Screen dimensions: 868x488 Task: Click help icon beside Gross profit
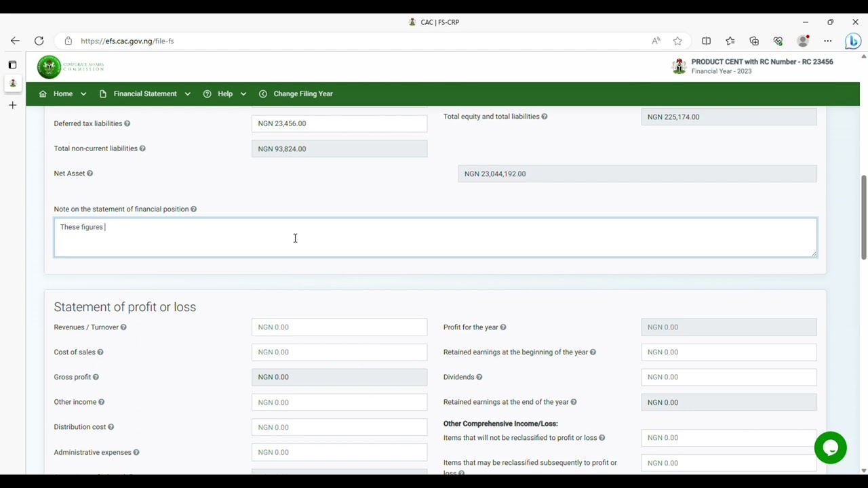pos(96,377)
